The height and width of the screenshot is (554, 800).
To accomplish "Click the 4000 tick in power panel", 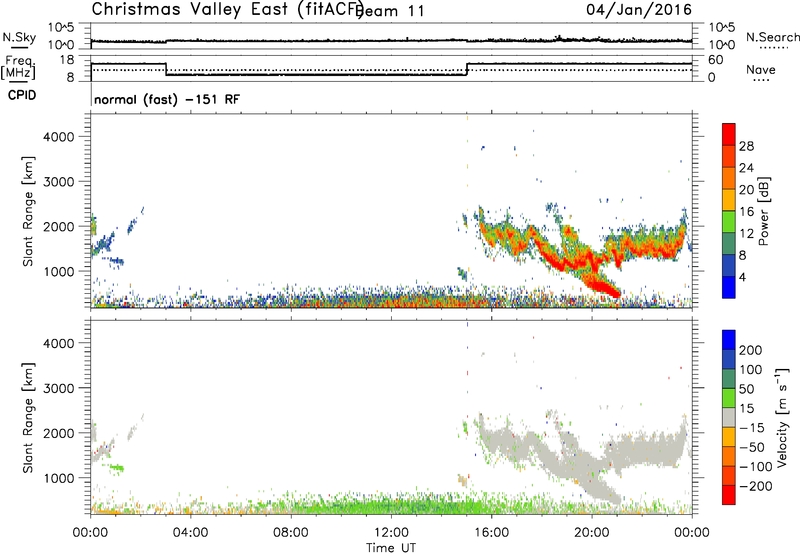I will tap(59, 137).
